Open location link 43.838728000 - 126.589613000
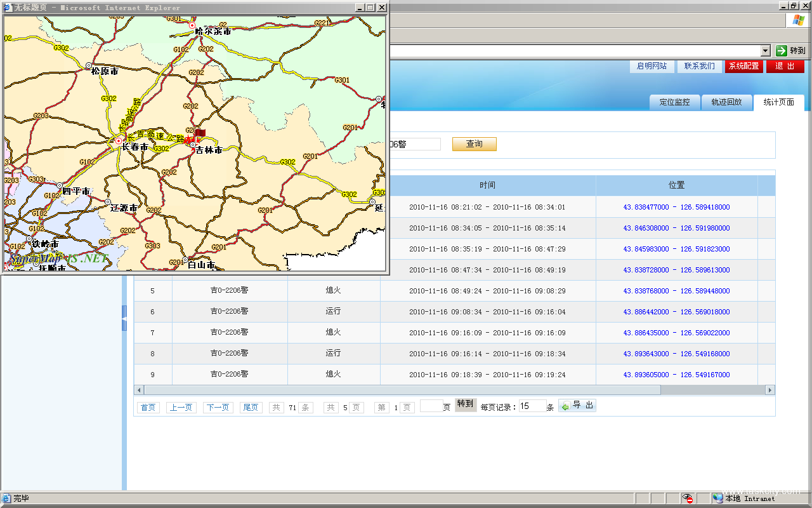This screenshot has width=812, height=508. (677, 270)
